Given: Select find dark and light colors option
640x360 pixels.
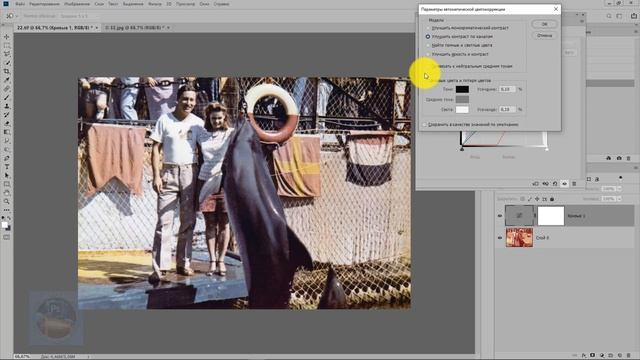Looking at the screenshot, I should click(x=459, y=45).
